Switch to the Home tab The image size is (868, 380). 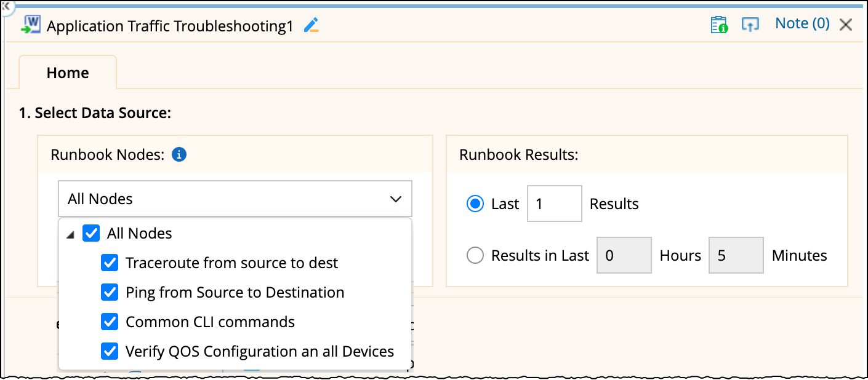[68, 73]
